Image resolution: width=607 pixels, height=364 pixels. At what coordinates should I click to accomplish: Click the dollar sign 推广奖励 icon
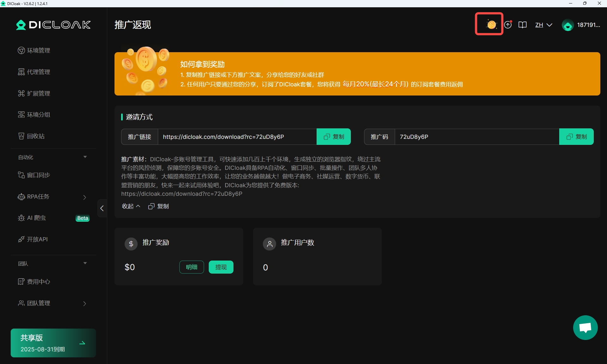131,244
